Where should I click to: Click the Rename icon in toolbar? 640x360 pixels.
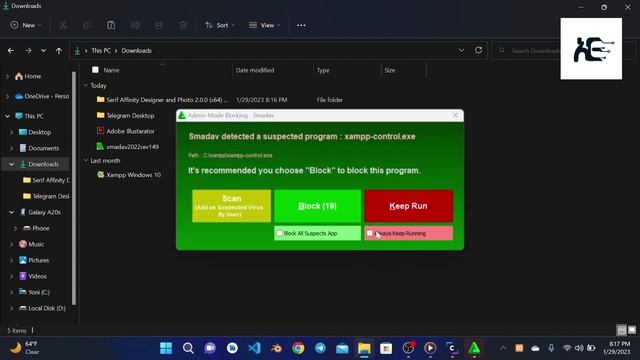click(x=135, y=25)
